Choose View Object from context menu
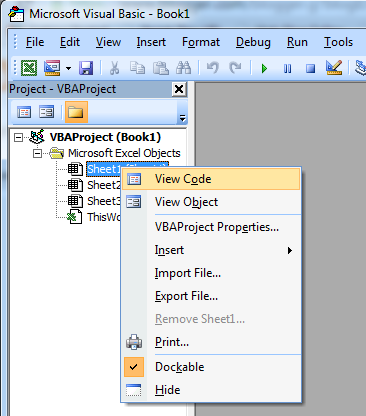Screen dimensions: 366x416 click(x=211, y=202)
